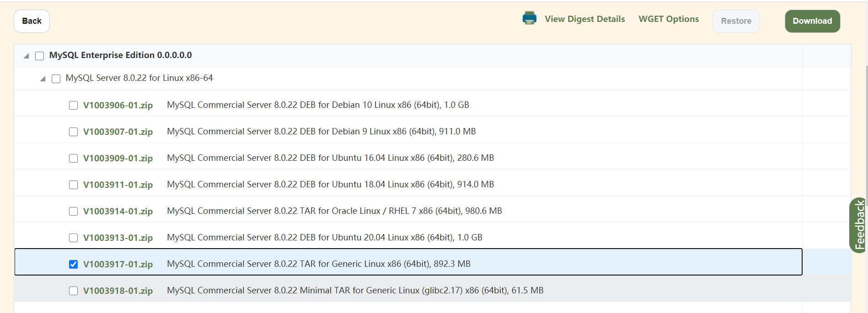
Task: Select the V1003913-01.zip Ubuntu 20.04 checkbox
Action: pyautogui.click(x=73, y=238)
